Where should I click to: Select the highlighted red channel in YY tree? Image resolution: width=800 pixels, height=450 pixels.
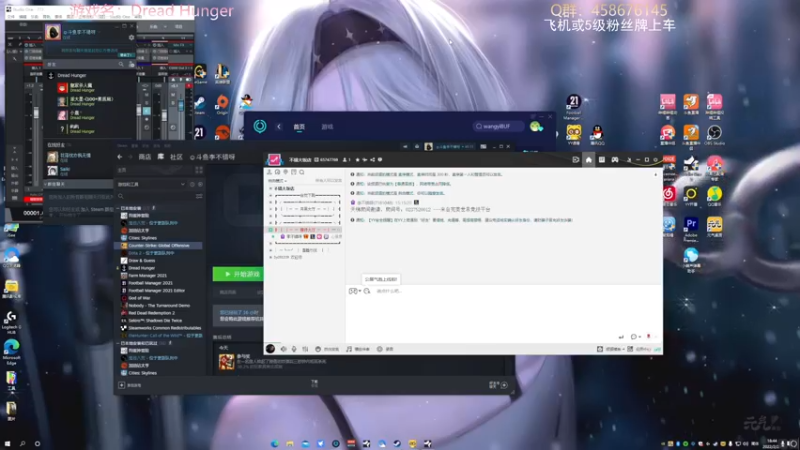[305, 230]
